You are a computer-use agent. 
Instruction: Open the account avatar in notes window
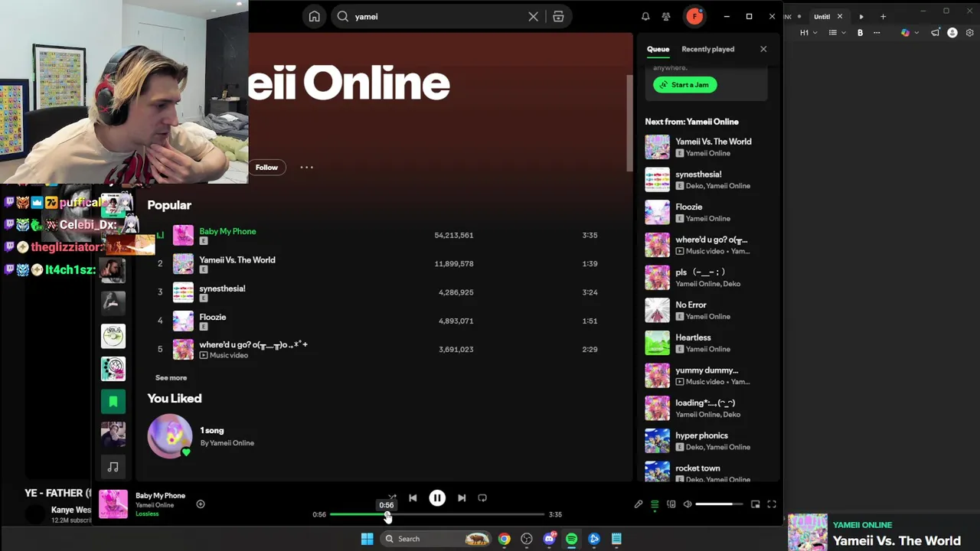[x=952, y=33]
